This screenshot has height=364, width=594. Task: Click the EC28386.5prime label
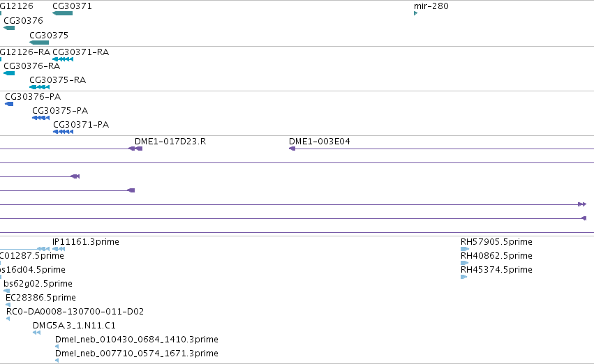pyautogui.click(x=40, y=297)
